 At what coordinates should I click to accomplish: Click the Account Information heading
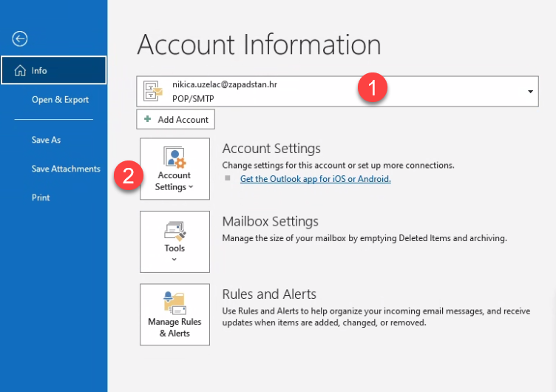pyautogui.click(x=259, y=44)
